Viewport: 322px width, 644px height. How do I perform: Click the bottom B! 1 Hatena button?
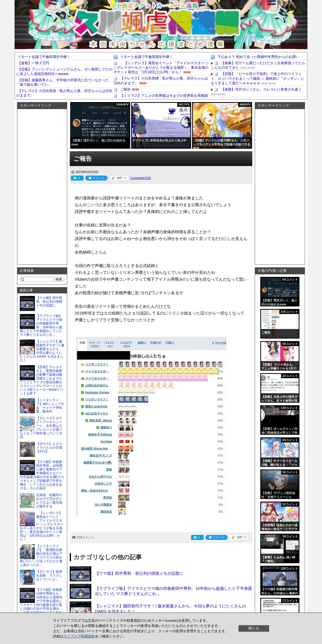[x=197, y=537]
